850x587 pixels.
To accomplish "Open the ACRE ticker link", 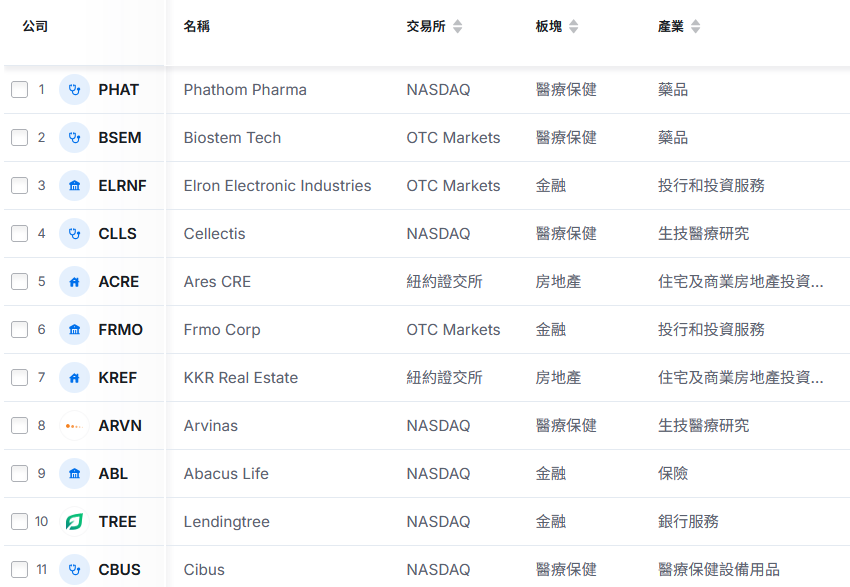I will [x=119, y=282].
